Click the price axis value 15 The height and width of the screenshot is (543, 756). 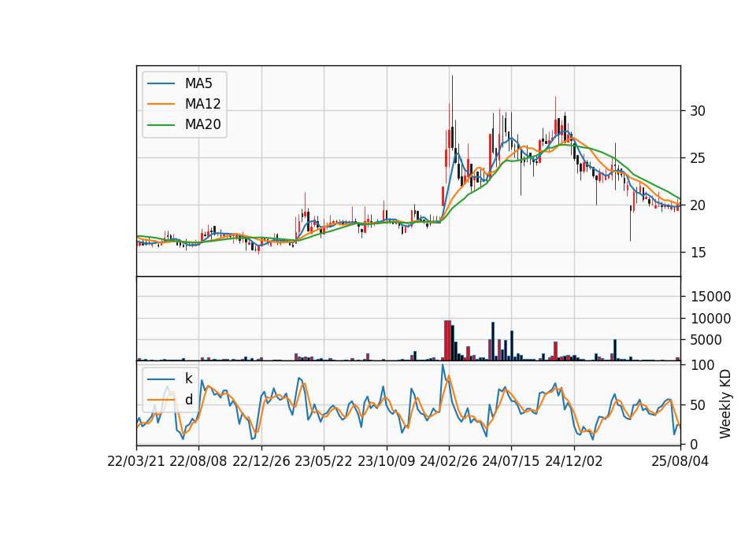pyautogui.click(x=698, y=253)
